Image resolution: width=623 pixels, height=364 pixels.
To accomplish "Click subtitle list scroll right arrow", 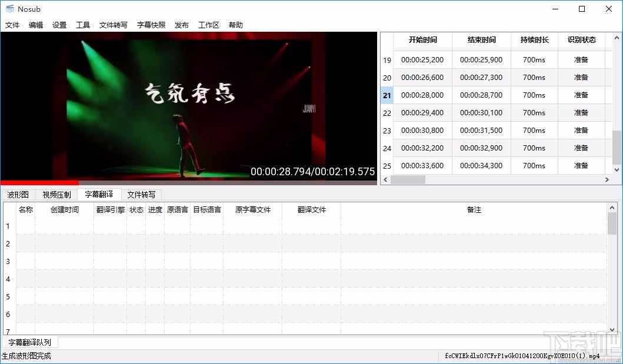I will click(607, 180).
